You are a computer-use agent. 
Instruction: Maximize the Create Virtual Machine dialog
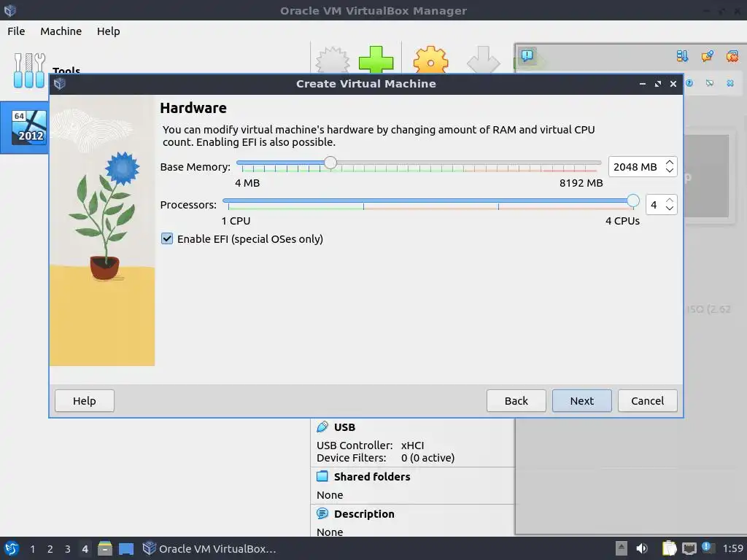pyautogui.click(x=658, y=84)
